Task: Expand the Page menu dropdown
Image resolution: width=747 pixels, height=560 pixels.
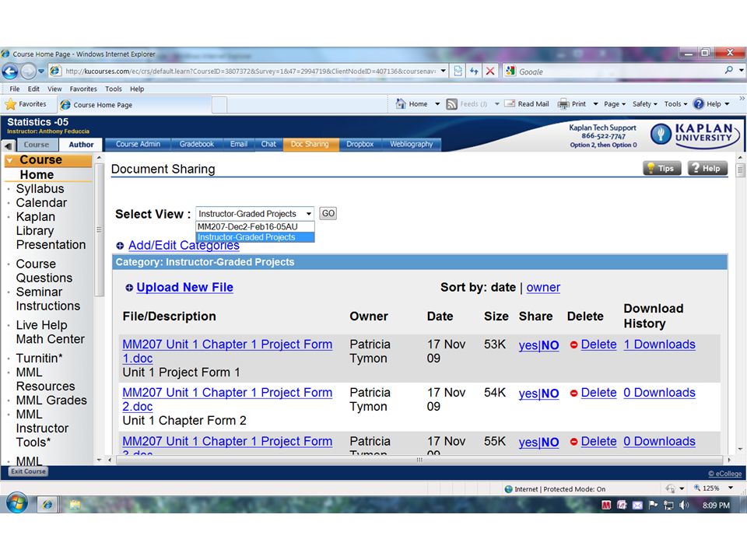Action: click(615, 103)
